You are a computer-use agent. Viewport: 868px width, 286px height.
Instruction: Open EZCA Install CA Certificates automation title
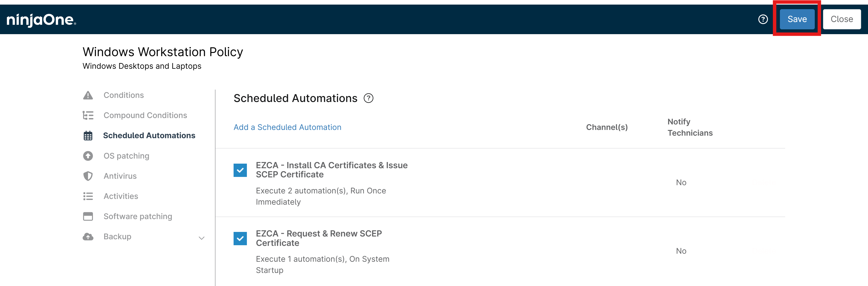click(x=332, y=170)
